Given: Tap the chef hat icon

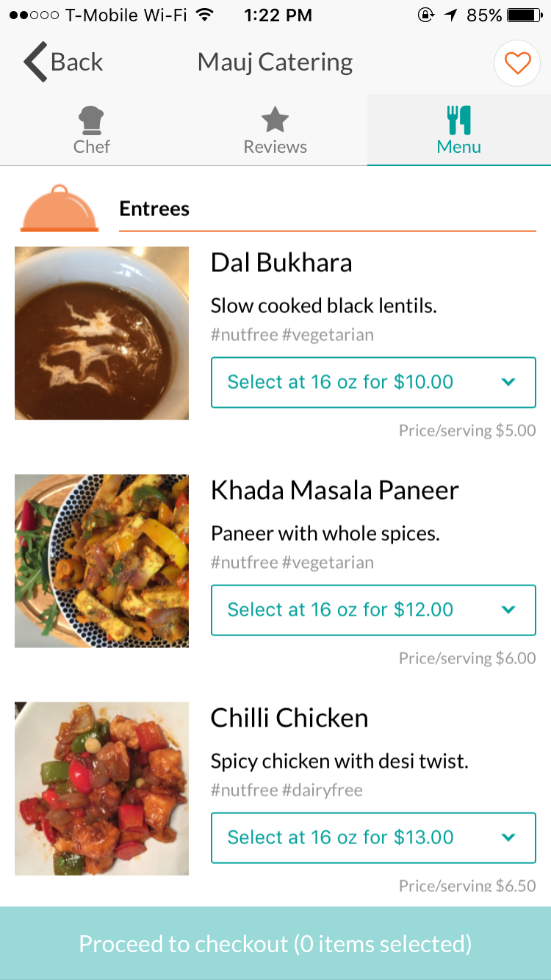Looking at the screenshot, I should 92,119.
